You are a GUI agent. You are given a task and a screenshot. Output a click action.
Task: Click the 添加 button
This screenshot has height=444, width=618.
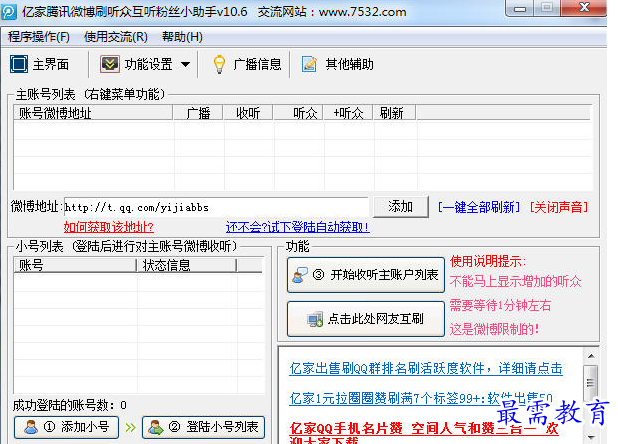(x=400, y=206)
